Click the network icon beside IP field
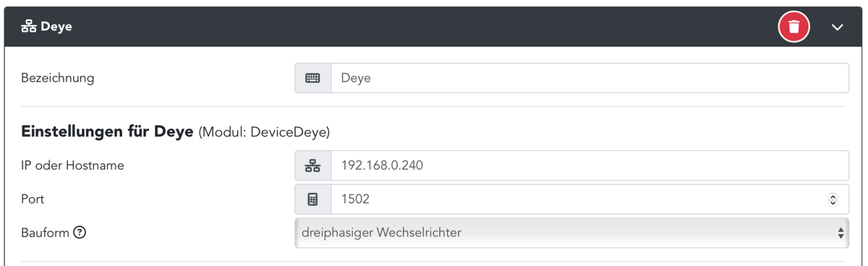The width and height of the screenshot is (868, 266). click(312, 166)
